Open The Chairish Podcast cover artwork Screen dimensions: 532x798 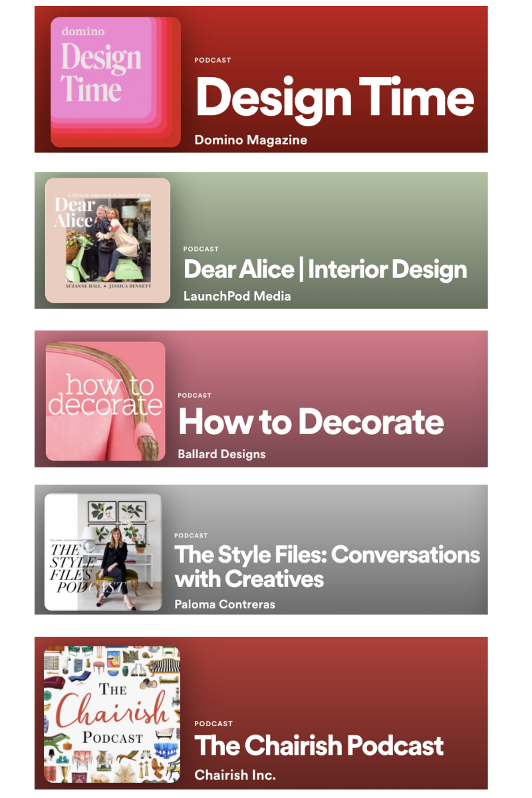point(112,714)
